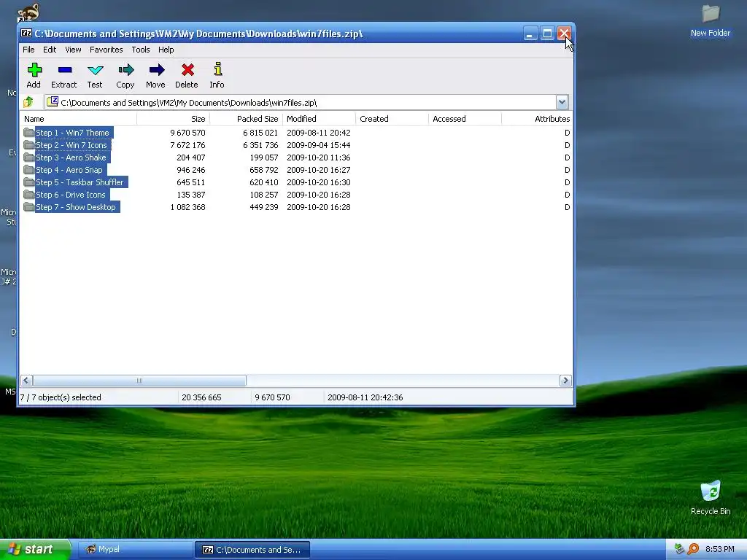Minimize the 7-Zip window
Screen dimensions: 747x560
[530, 34]
